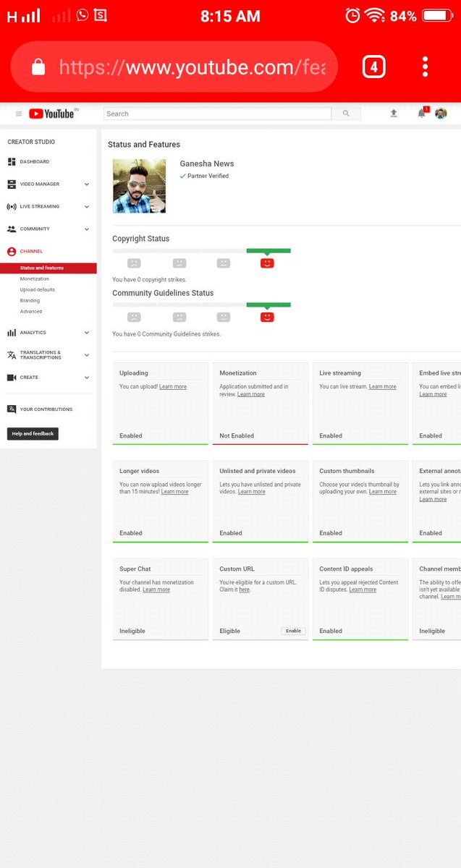
Task: Click Learn more in Longer videos card
Action: point(174,492)
